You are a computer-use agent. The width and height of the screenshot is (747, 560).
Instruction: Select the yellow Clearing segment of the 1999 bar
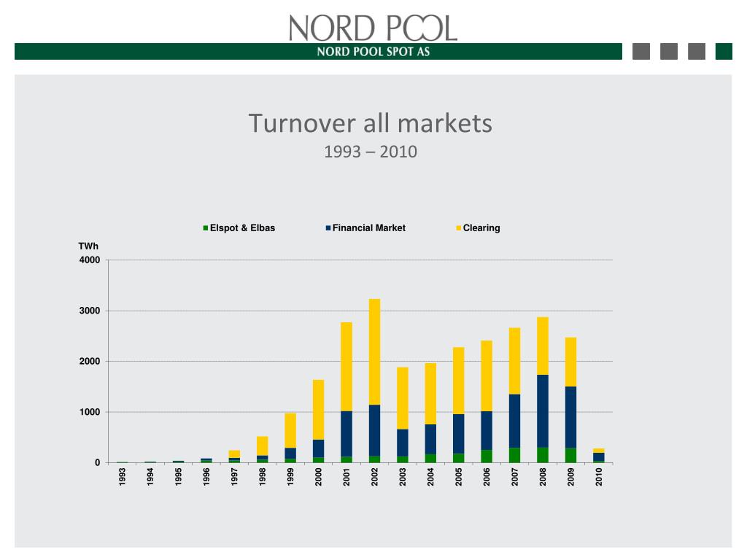click(290, 430)
